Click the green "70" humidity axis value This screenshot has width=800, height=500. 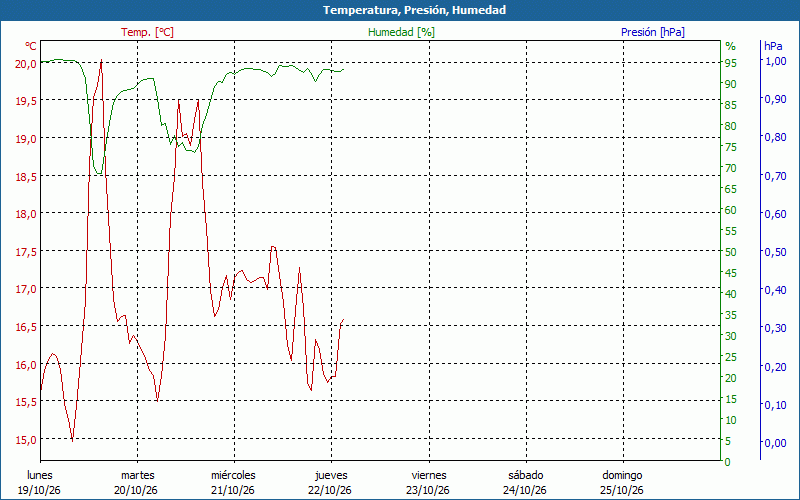pos(731,168)
